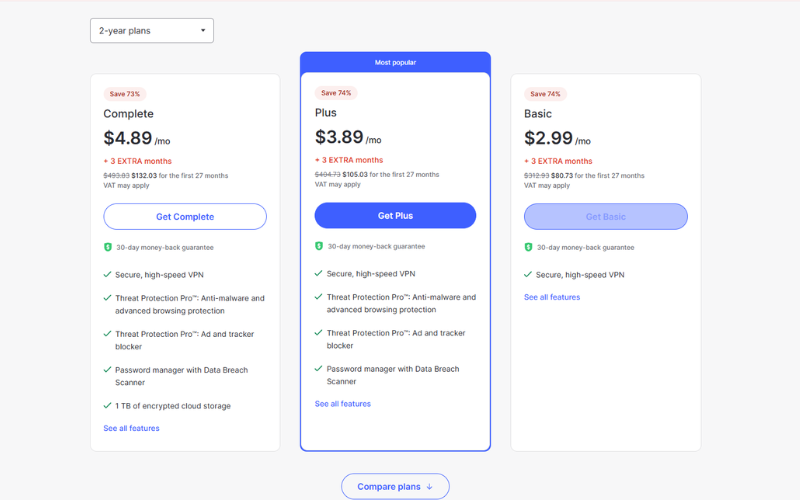Click $132.03 for the first 27 months
This screenshot has width=800, height=500.
(x=180, y=176)
